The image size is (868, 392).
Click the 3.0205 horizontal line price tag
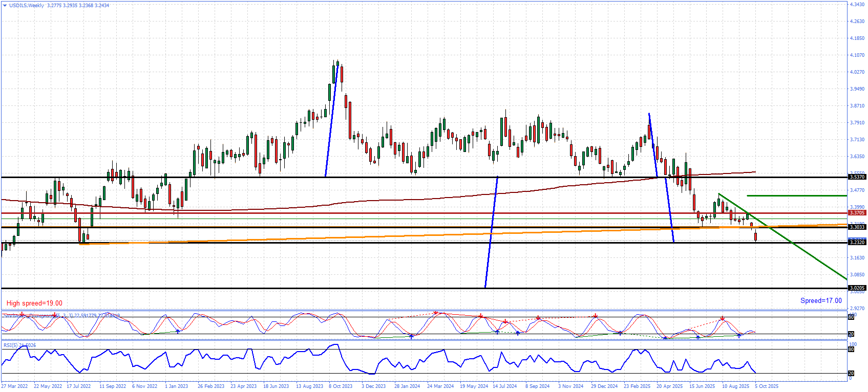857,288
